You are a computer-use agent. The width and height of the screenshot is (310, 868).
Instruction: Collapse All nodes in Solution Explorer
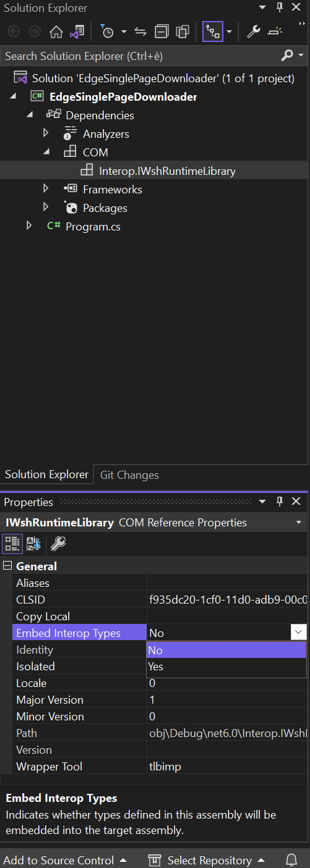(161, 32)
